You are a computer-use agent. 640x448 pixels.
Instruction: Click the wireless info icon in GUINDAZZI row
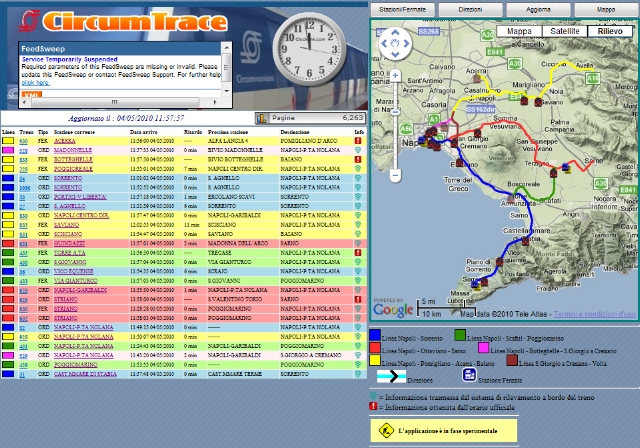coord(358,243)
